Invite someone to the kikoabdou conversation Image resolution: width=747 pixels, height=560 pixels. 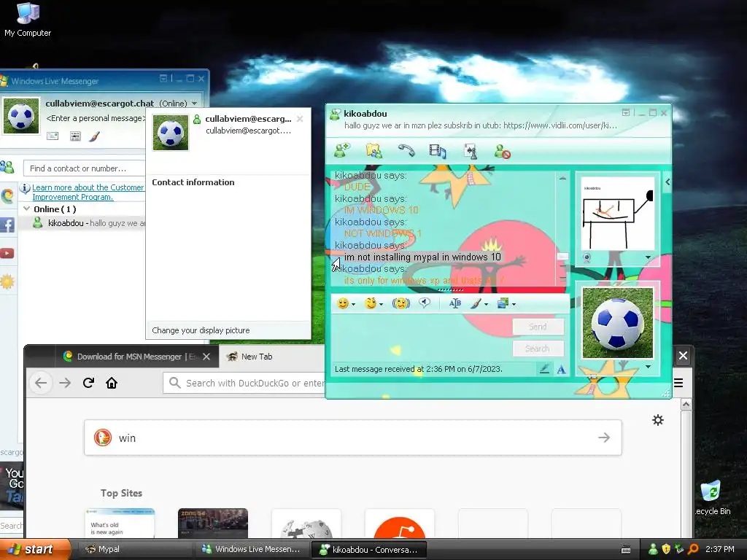[342, 150]
